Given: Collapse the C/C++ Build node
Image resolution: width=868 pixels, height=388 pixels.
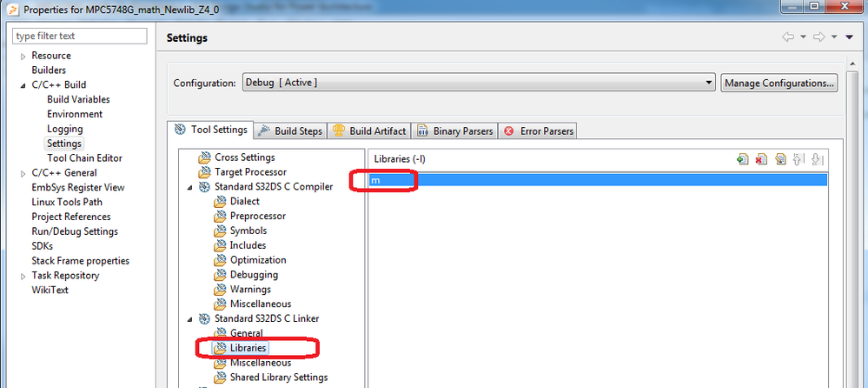Looking at the screenshot, I should [x=23, y=85].
